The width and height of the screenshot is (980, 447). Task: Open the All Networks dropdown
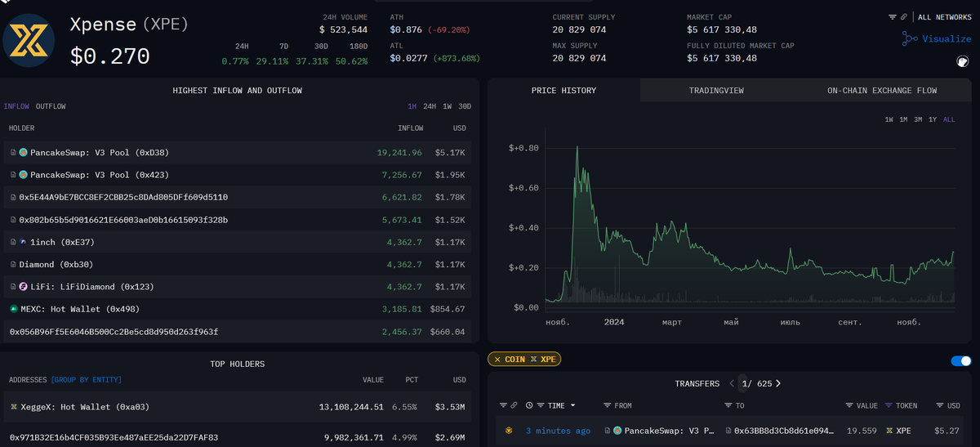(945, 16)
